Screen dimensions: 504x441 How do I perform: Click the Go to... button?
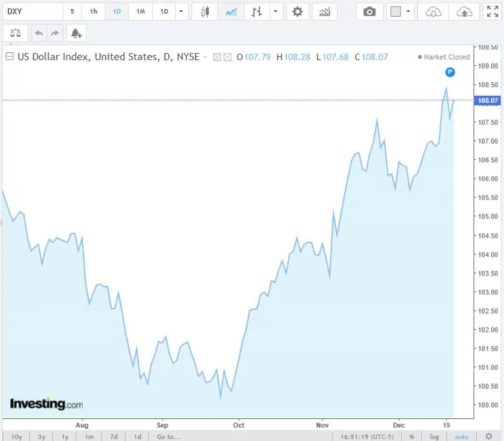coord(168,436)
